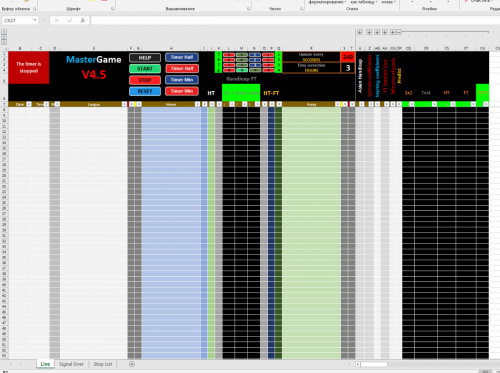
Task: Select column E by its header
Action: click(94, 48)
